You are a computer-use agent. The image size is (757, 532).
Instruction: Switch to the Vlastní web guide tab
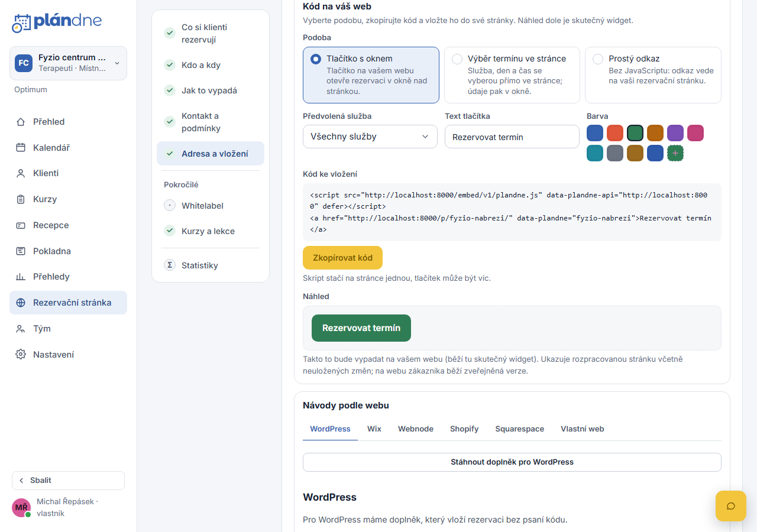pyautogui.click(x=583, y=429)
